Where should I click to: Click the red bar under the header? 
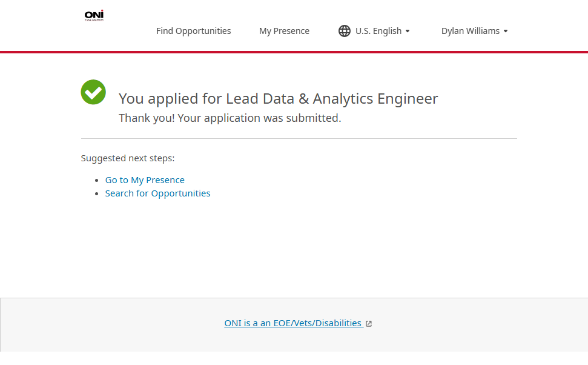294,52
